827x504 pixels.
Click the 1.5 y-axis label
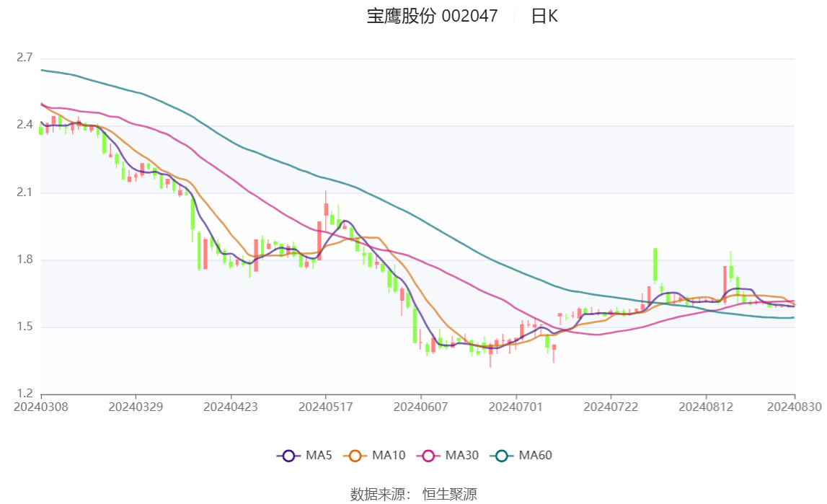click(25, 327)
